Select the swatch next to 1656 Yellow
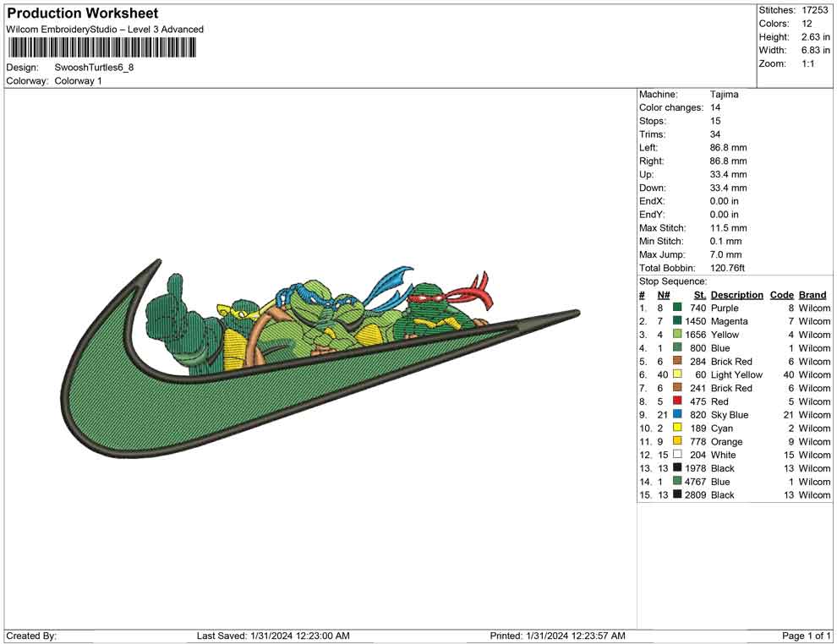 (677, 334)
